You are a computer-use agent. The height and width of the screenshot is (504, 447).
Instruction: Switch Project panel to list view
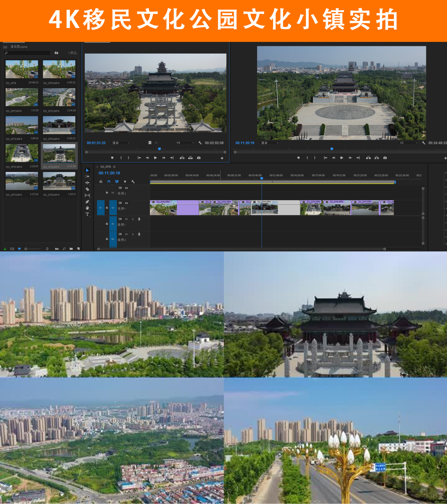(x=12, y=249)
